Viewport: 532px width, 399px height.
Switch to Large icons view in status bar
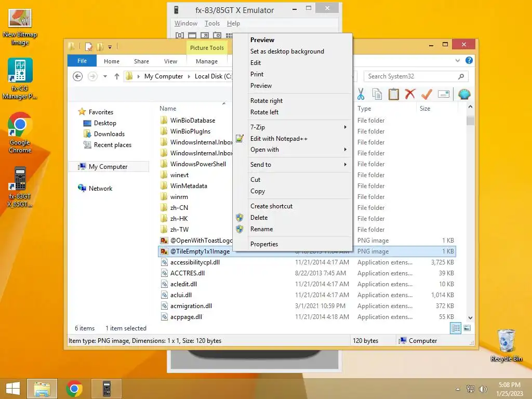tap(467, 328)
